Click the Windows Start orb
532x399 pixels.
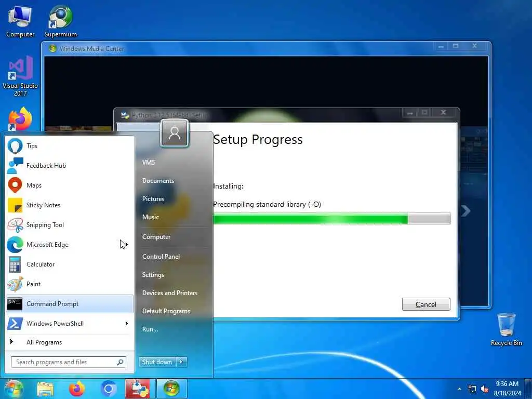[14, 389]
